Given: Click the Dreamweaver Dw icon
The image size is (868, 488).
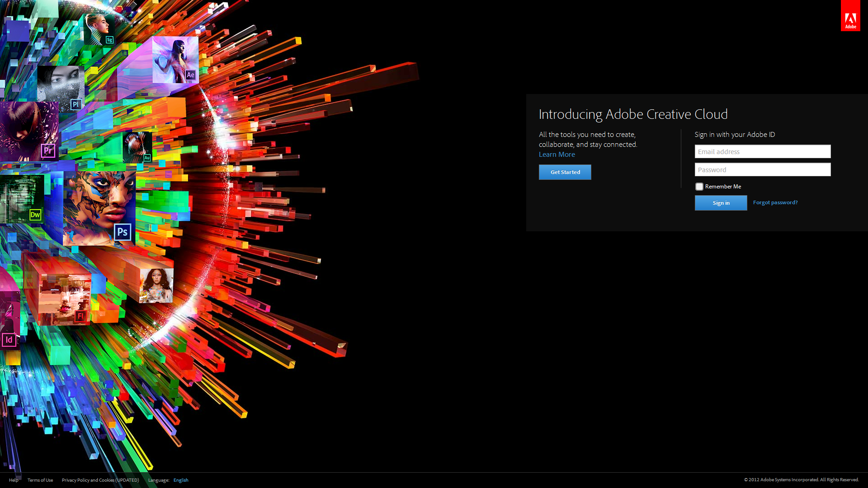Looking at the screenshot, I should point(35,215).
